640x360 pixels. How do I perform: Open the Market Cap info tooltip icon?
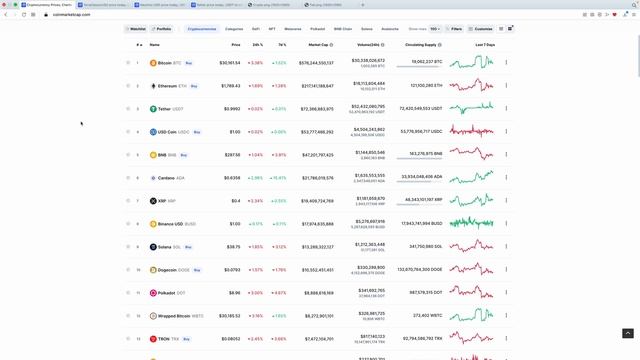331,45
